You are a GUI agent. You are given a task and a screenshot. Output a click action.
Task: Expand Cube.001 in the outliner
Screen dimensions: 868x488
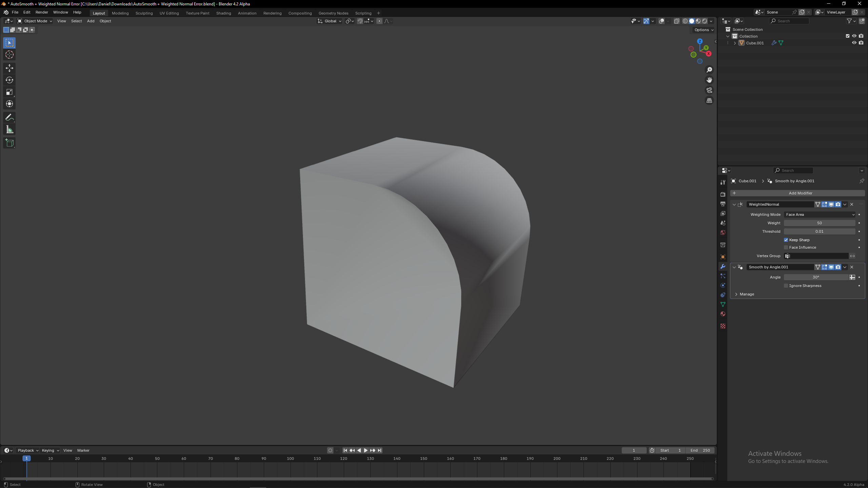pos(735,43)
